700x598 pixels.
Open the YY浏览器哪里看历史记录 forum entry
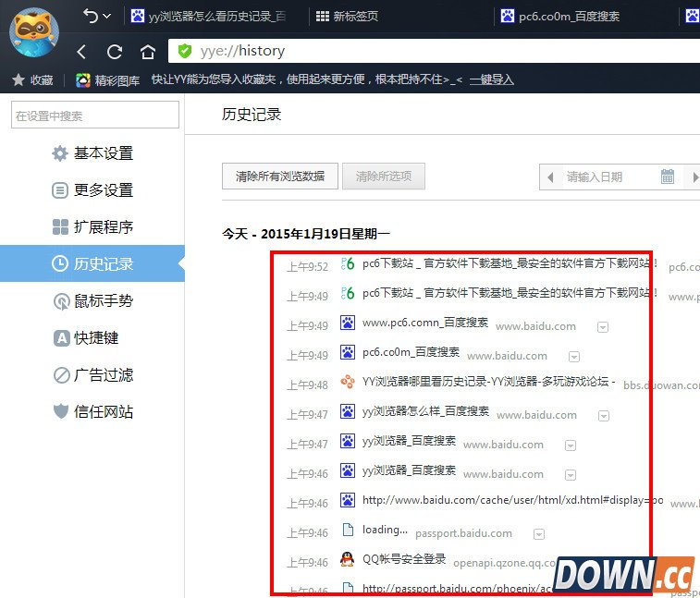[x=488, y=382]
